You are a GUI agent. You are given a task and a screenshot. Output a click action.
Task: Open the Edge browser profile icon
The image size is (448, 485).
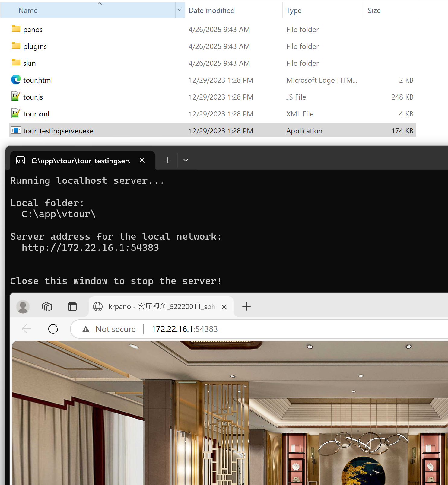tap(23, 307)
